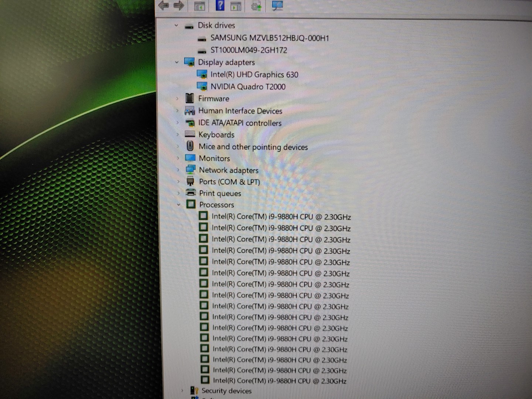Expand the Firmware node

[x=177, y=98]
